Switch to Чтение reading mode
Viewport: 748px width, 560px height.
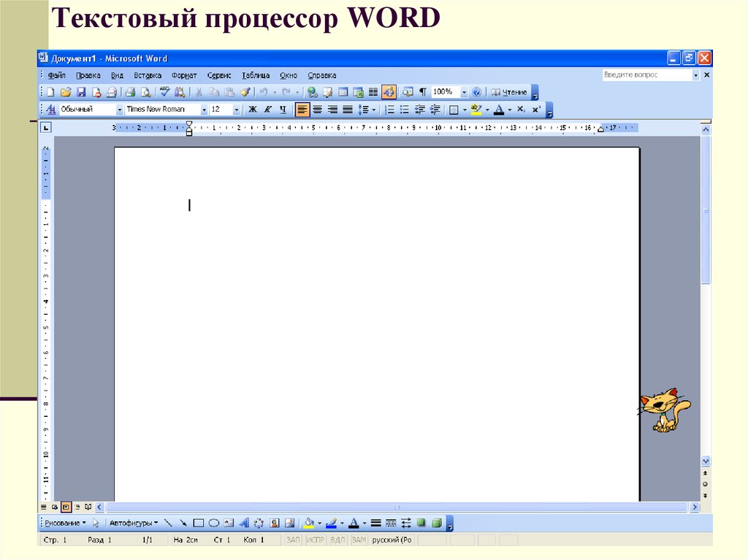pos(509,92)
